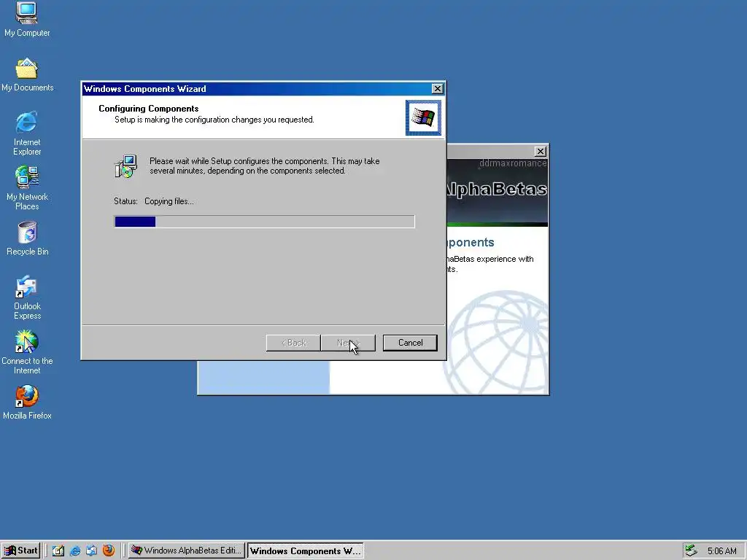Image resolution: width=747 pixels, height=560 pixels.
Task: Open the Start menu
Action: pos(20,551)
